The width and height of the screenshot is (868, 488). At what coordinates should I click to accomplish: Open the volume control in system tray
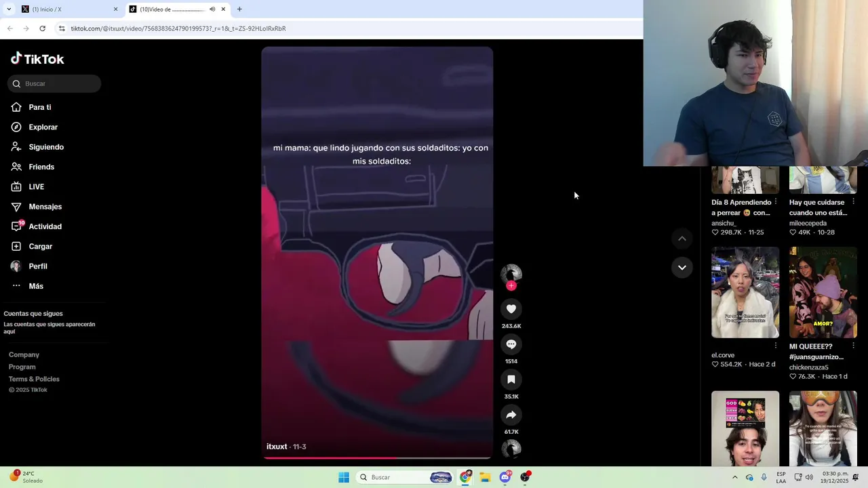click(809, 477)
